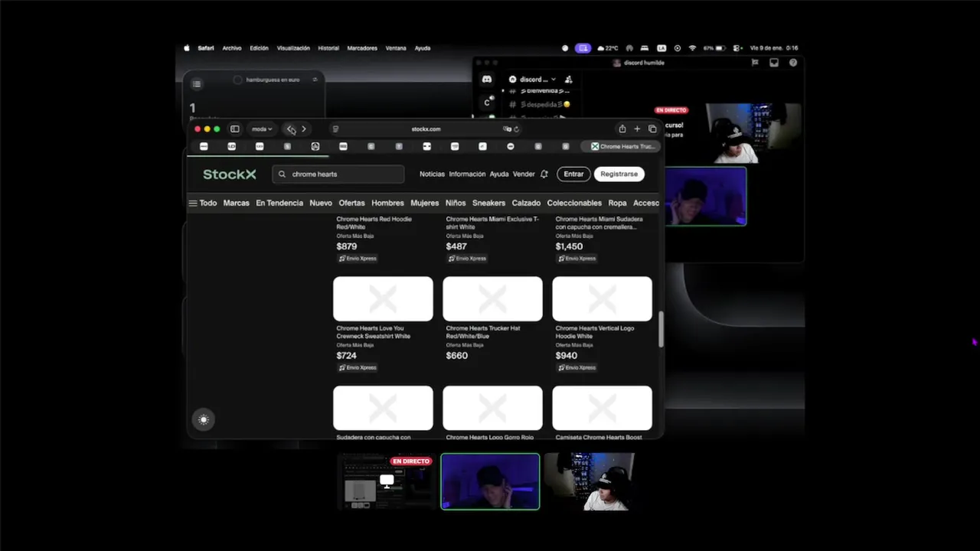Click the StockX page scrollbar thumb

click(660, 330)
